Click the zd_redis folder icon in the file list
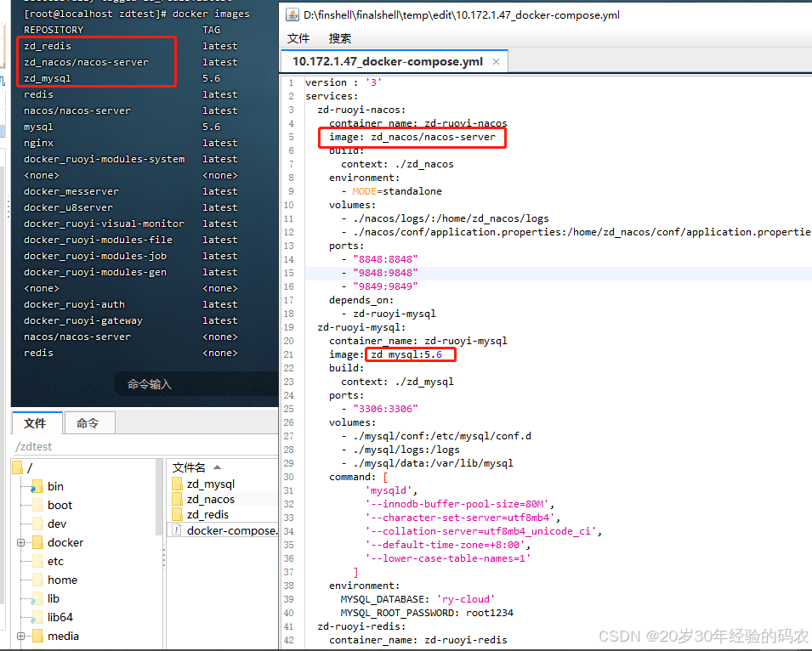Screen dimensions: 812x651 pos(177,514)
